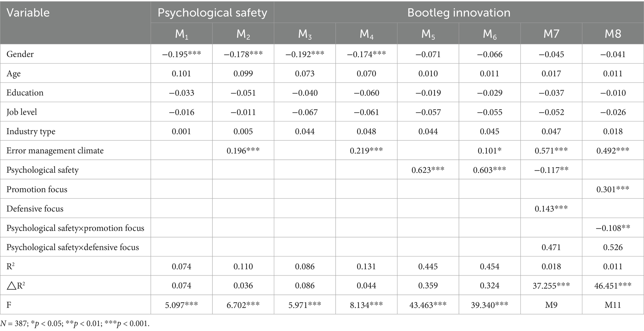Viewport: 644px width, 331px height.
Task: Select the Gender row label
Action: (20, 54)
